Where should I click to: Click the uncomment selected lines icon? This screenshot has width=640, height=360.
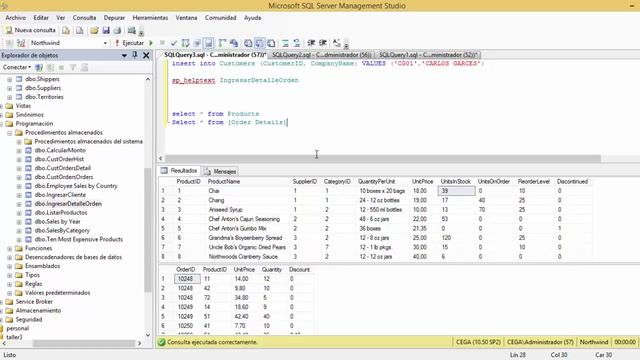point(297,43)
